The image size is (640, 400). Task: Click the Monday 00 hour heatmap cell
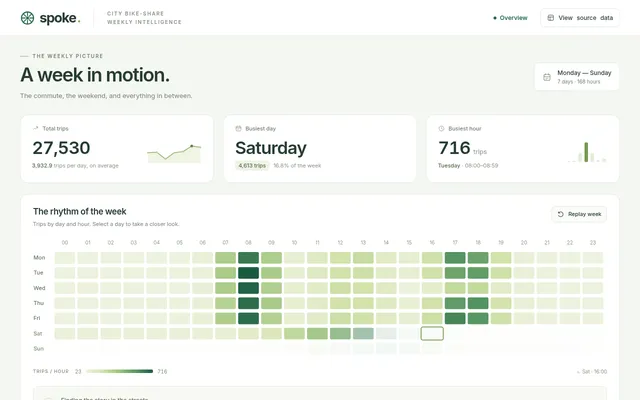(x=65, y=258)
